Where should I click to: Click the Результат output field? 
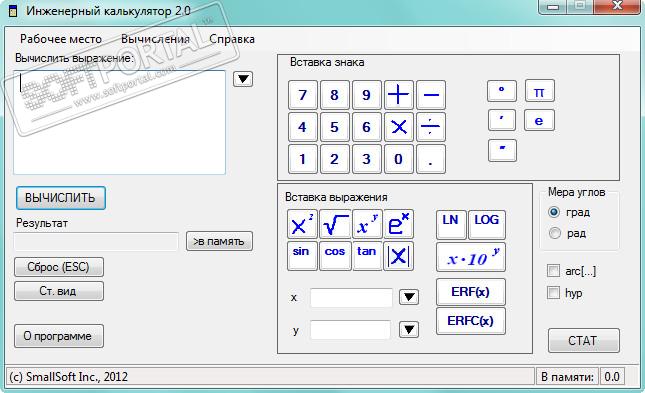coord(96,242)
